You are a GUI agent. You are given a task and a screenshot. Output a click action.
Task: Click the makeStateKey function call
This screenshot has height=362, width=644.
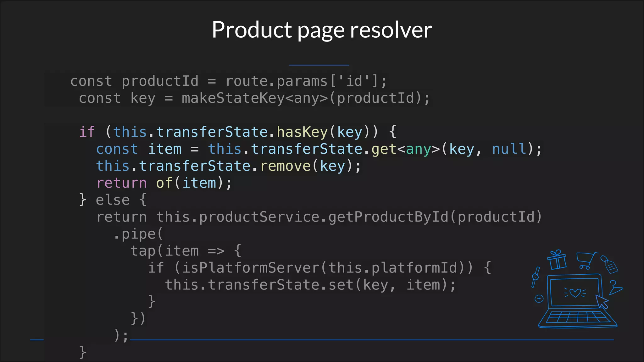[x=233, y=98]
